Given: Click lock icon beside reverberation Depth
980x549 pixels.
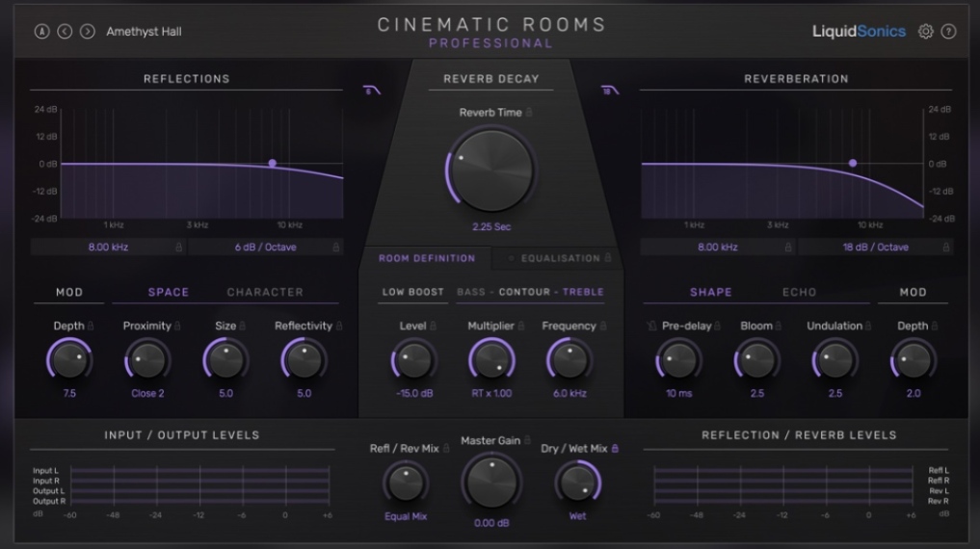Looking at the screenshot, I should point(935,326).
